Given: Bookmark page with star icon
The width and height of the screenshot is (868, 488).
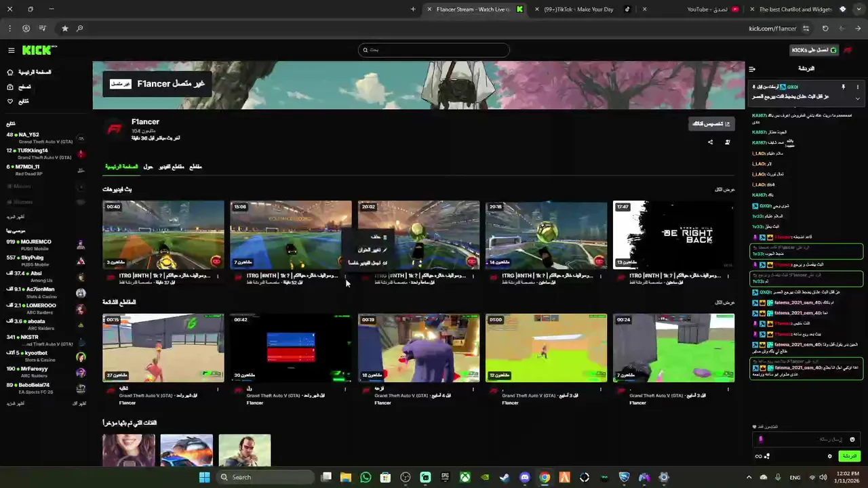Looking at the screenshot, I should (64, 28).
